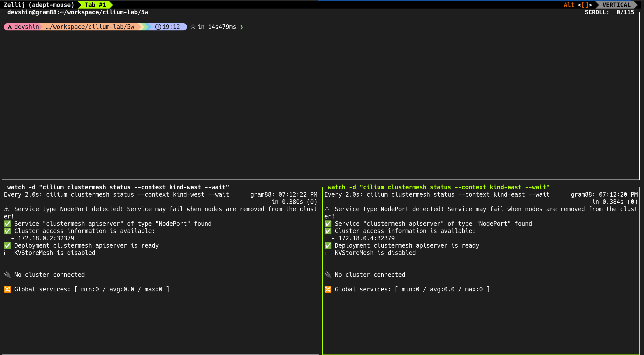Click shuffle icon by Global services, east pane
The width and height of the screenshot is (644, 355).
[328, 289]
